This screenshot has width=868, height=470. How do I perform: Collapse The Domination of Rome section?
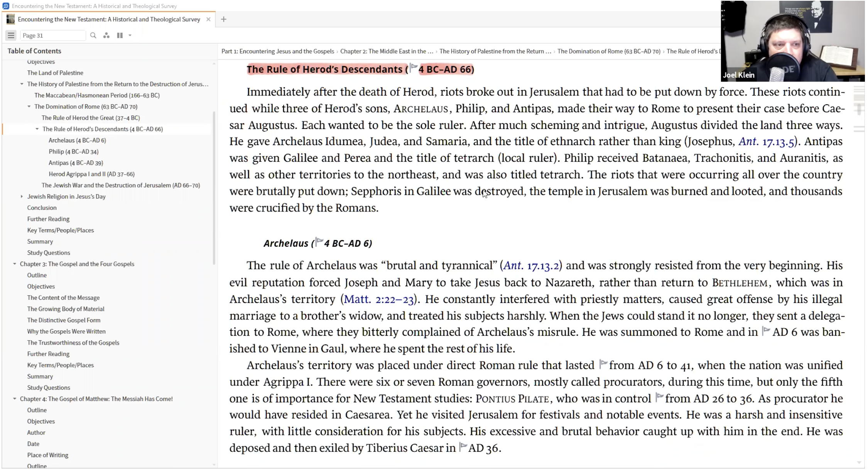[x=29, y=107]
